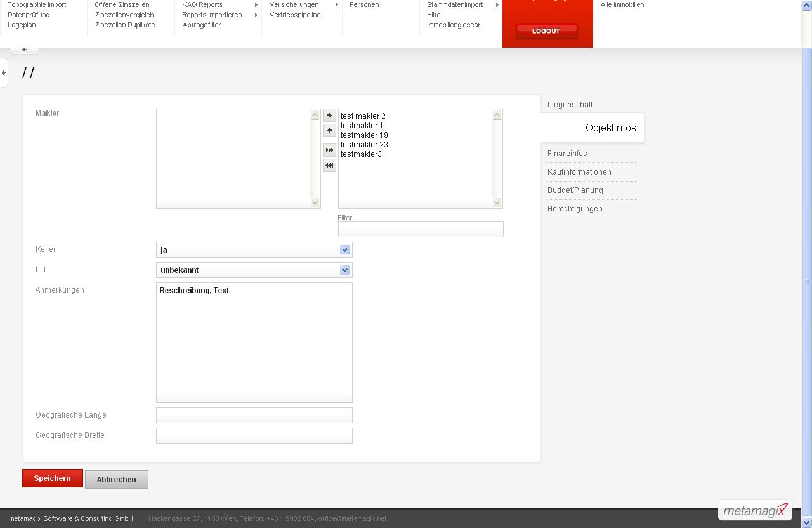
Task: Move all Makler right with triple arrow
Action: point(329,150)
